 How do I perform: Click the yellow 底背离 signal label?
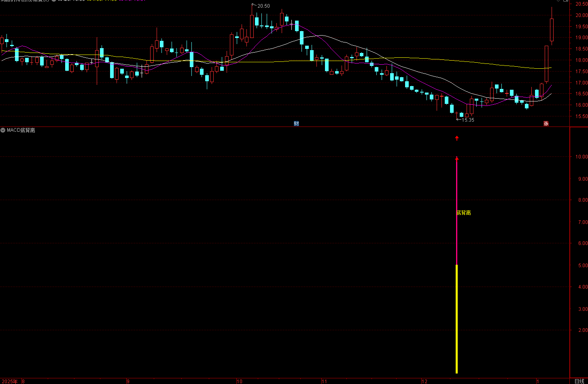coord(464,213)
